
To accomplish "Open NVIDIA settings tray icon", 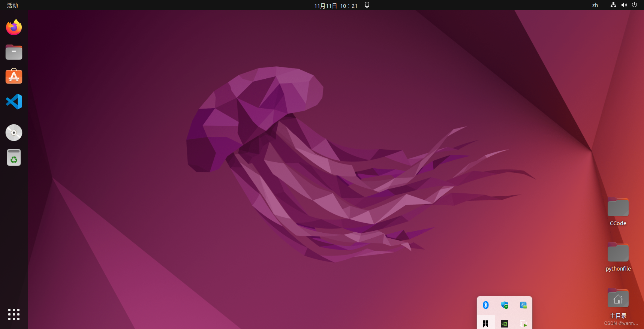I will 505,324.
